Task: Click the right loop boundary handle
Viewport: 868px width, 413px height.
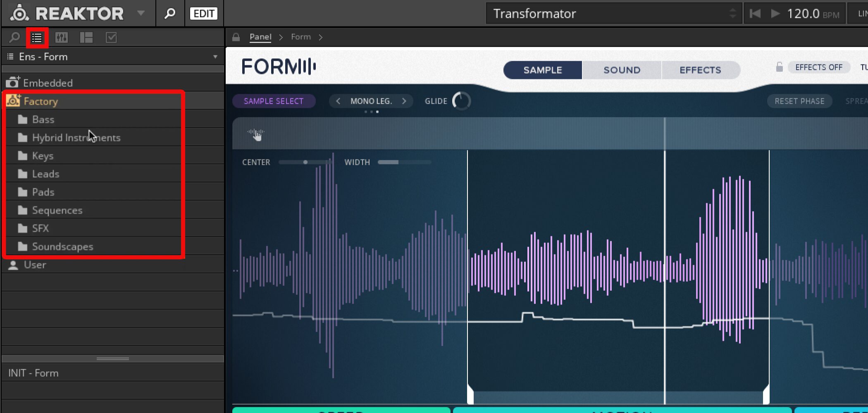Action: coord(766,394)
